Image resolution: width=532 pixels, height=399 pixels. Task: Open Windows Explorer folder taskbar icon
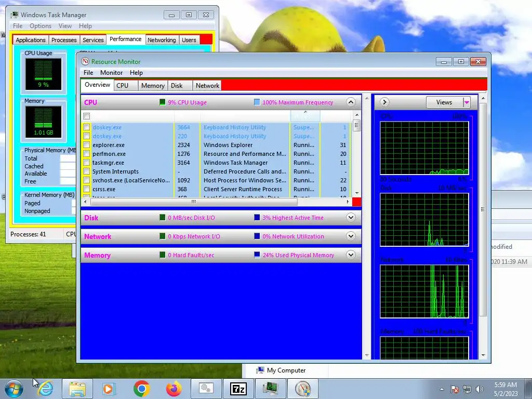click(77, 389)
